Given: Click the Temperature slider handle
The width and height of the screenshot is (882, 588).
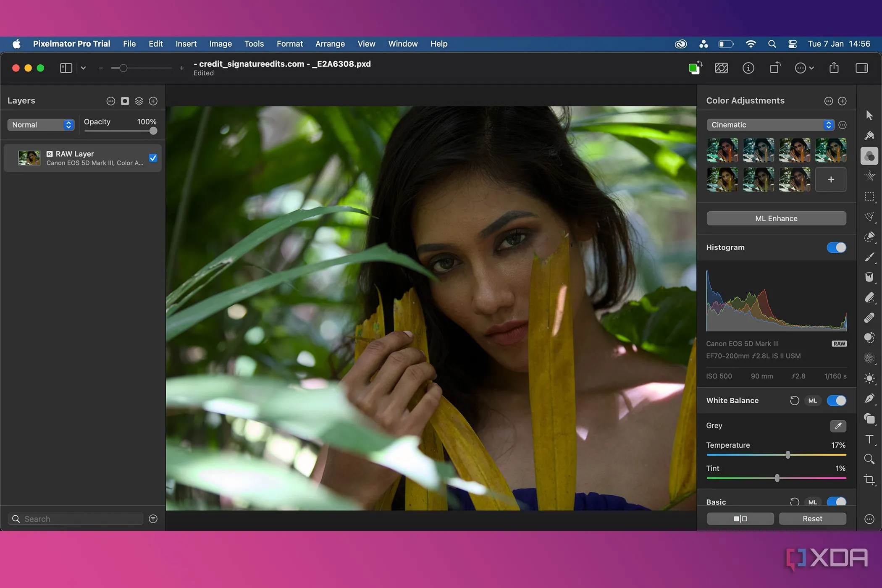Looking at the screenshot, I should pyautogui.click(x=787, y=455).
